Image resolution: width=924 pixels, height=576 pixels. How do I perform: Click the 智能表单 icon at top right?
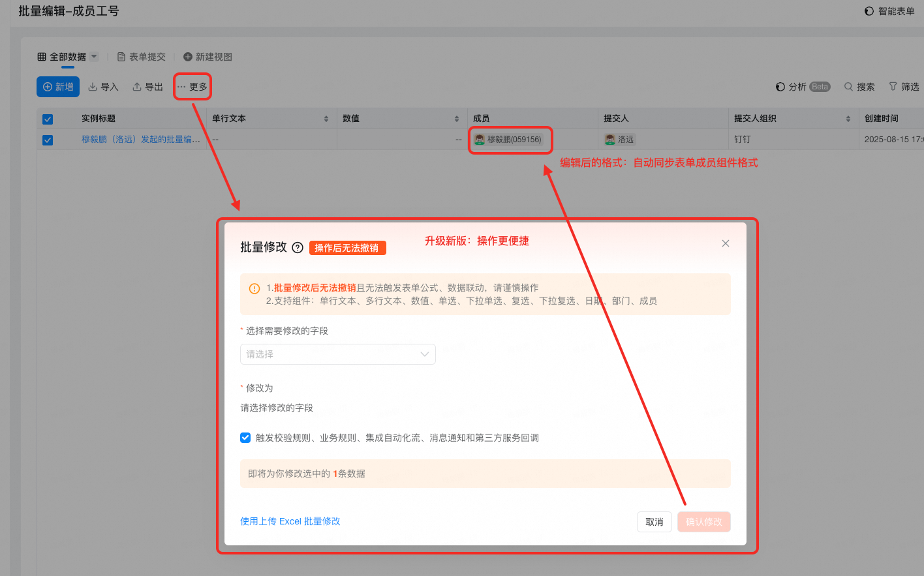869,11
